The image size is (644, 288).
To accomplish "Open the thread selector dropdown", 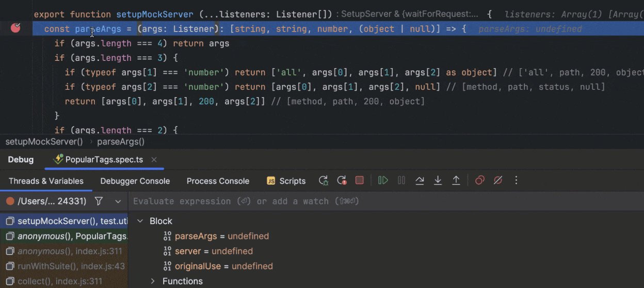I will (x=118, y=201).
